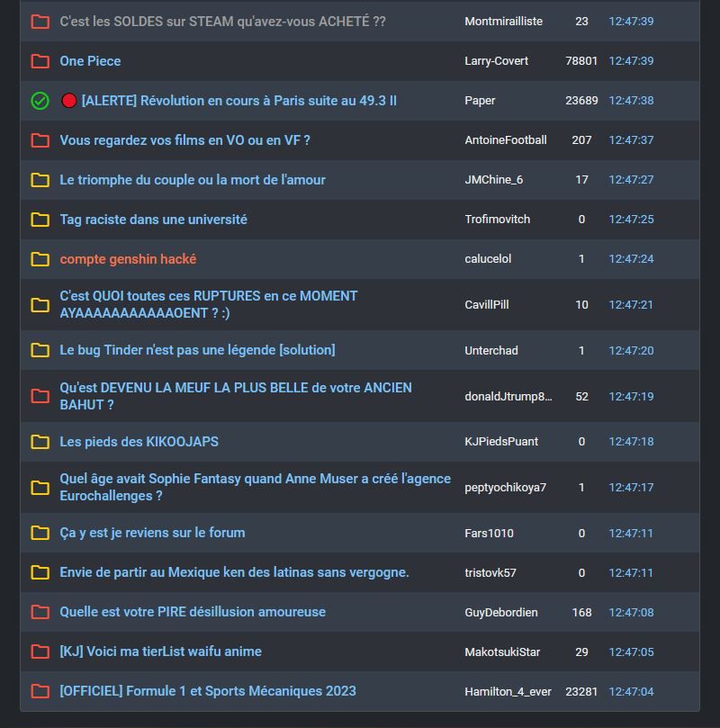Click folder icon next to compte genshin hacké
Screen dimensions: 720x728
coord(40,259)
